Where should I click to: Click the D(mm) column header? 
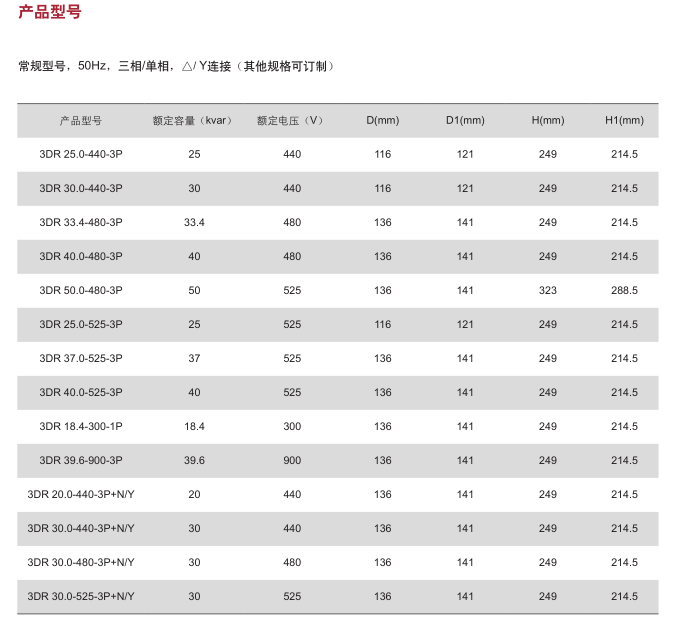pyautogui.click(x=382, y=121)
